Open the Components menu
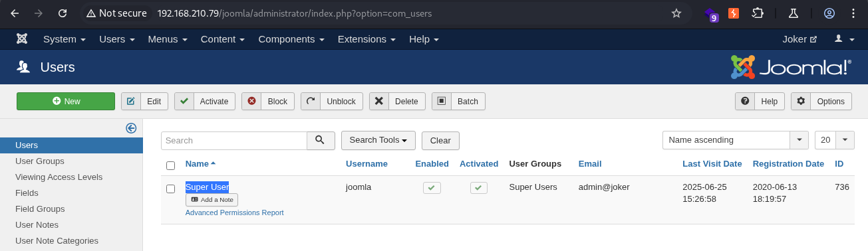This screenshot has height=251, width=868. [291, 39]
